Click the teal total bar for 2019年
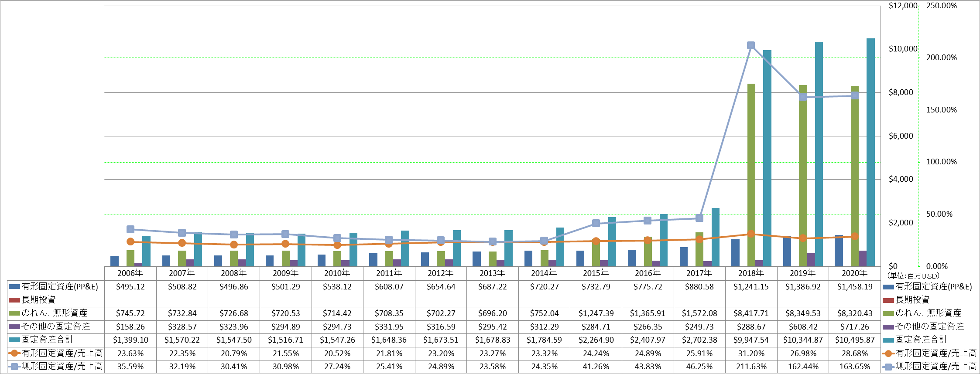Screen dimensions: 980x374 pyautogui.click(x=819, y=154)
